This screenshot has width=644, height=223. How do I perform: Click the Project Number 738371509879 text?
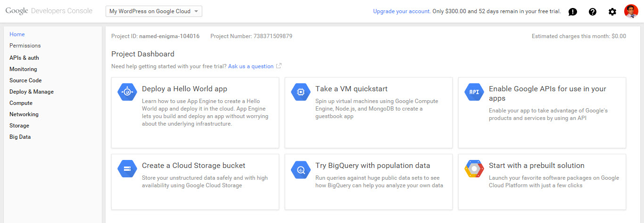pyautogui.click(x=251, y=36)
